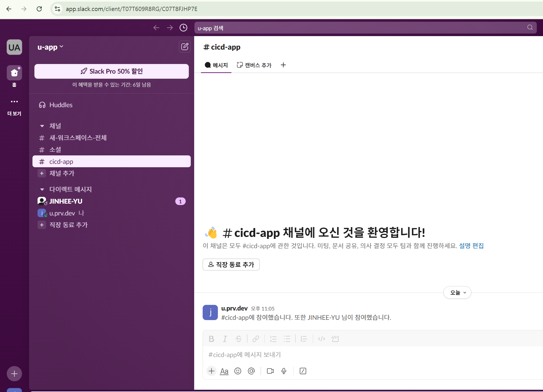543x392 pixels.
Task: Click the 캔버스 추가 tab
Action: (254, 65)
